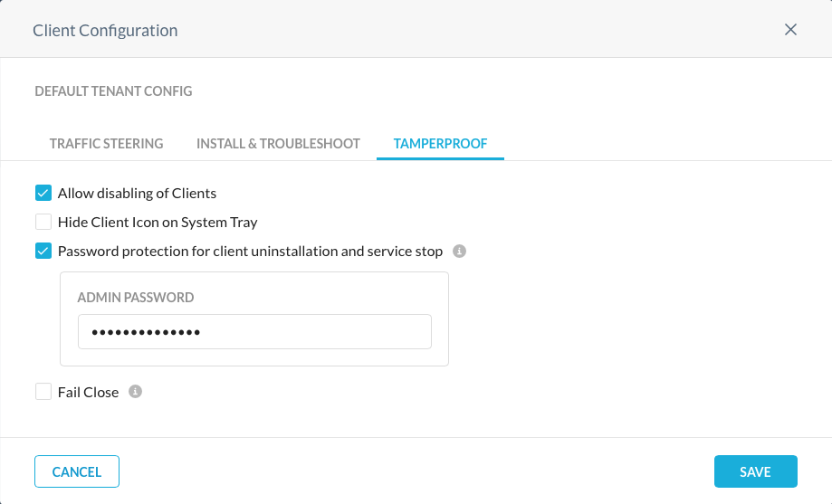The width and height of the screenshot is (832, 504).
Task: Close the Client Configuration dialog
Action: [790, 30]
